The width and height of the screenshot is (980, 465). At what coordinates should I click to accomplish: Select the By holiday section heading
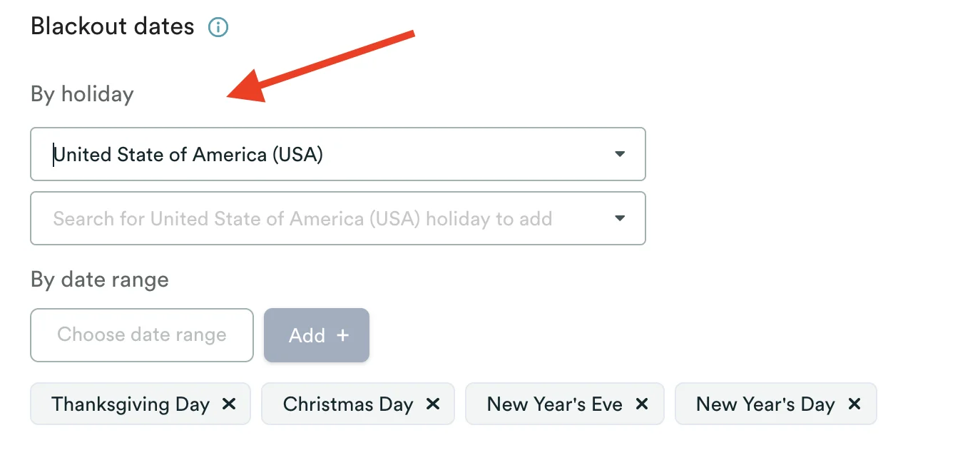coord(81,93)
